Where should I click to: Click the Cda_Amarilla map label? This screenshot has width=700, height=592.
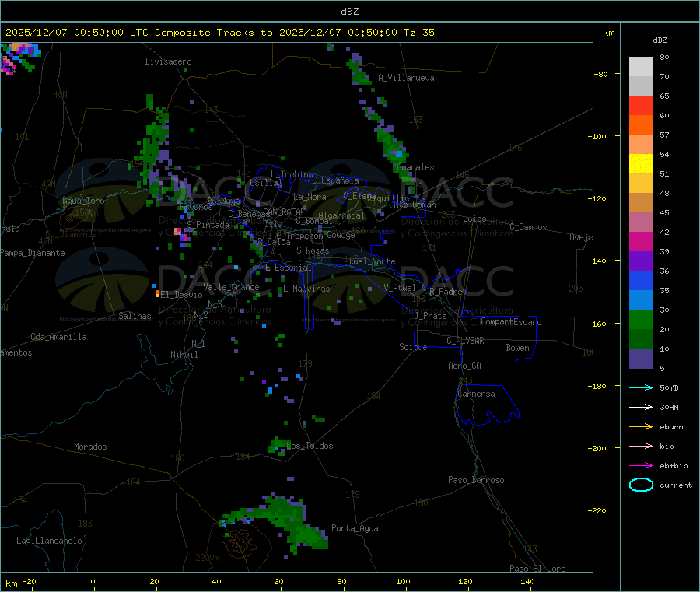pos(58,337)
